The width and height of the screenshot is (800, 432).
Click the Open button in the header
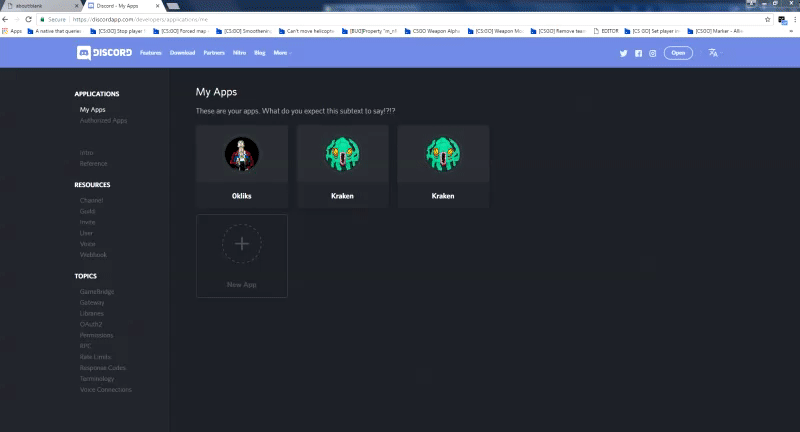[x=678, y=53]
